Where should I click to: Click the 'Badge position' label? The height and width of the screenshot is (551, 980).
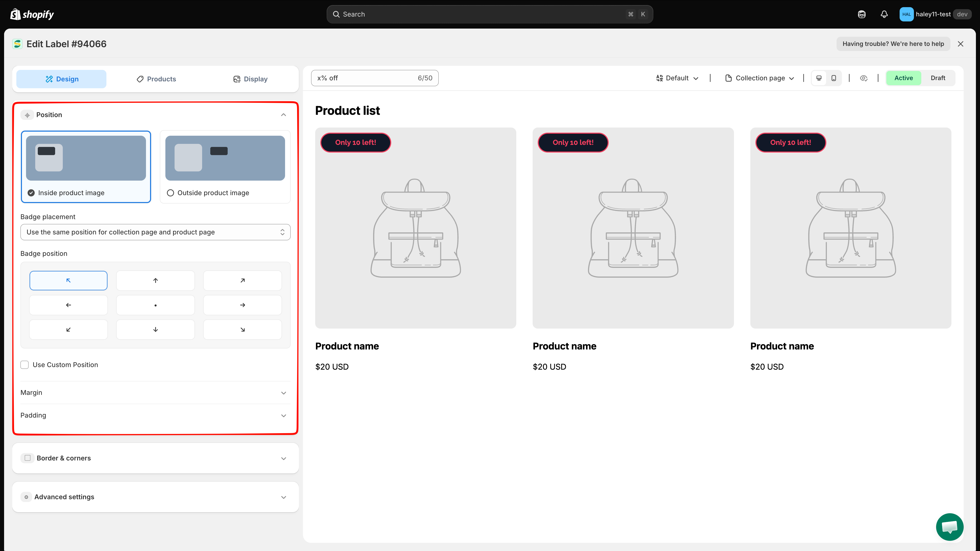(44, 254)
